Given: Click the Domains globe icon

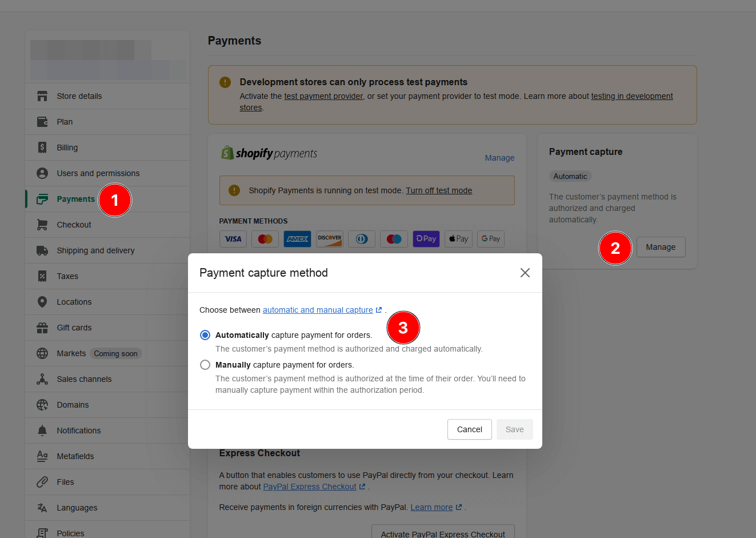Looking at the screenshot, I should tap(42, 405).
